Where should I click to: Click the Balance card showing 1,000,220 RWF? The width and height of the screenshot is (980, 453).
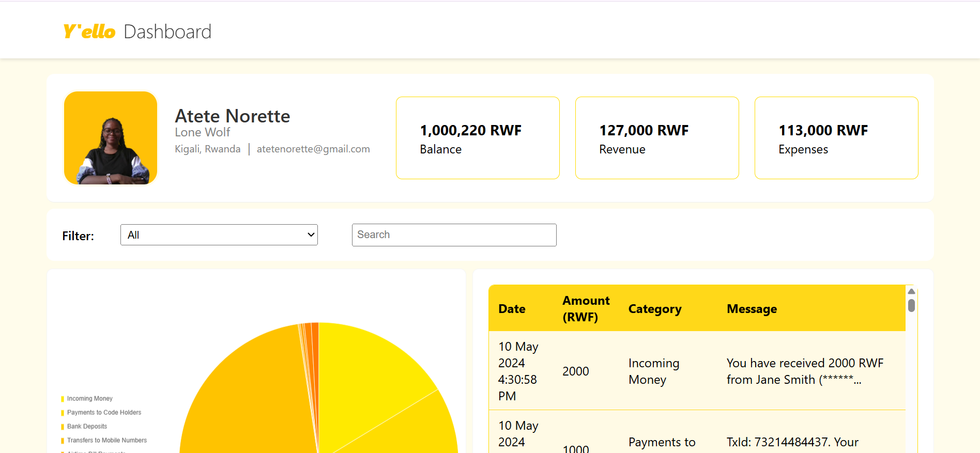coord(478,138)
